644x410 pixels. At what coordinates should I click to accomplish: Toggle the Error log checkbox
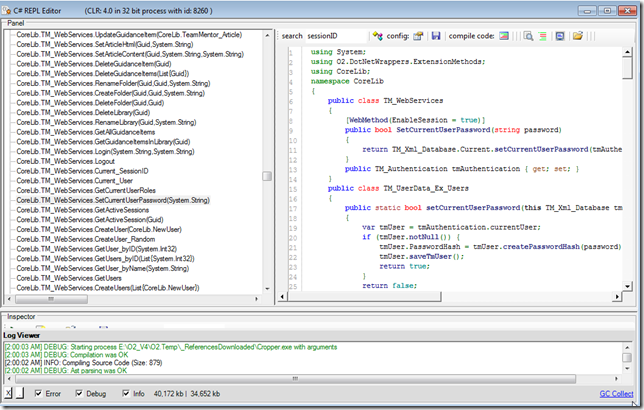click(x=38, y=394)
